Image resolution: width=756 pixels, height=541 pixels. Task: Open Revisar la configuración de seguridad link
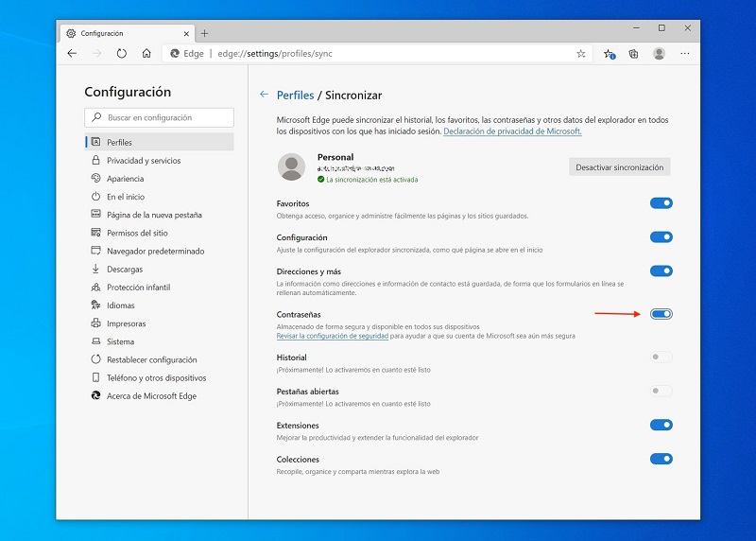tap(333, 336)
